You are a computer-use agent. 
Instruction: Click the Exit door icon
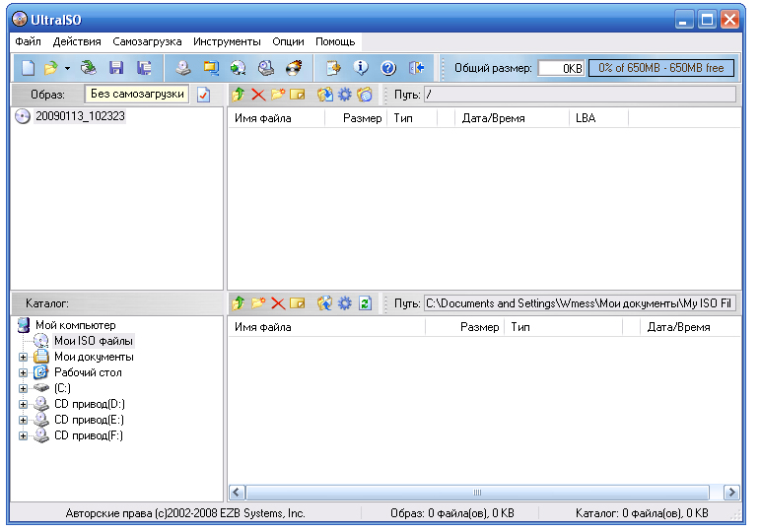(416, 68)
